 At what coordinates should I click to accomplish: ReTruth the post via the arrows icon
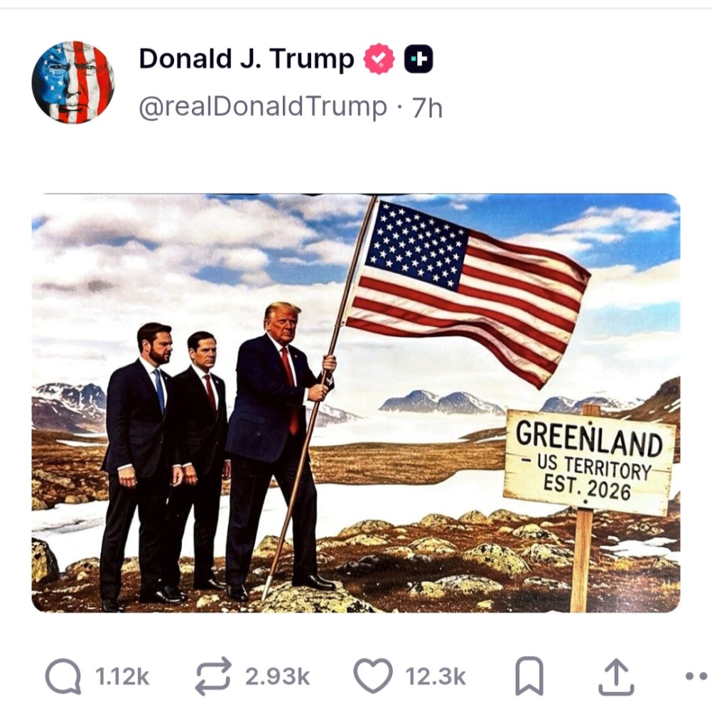(x=213, y=676)
